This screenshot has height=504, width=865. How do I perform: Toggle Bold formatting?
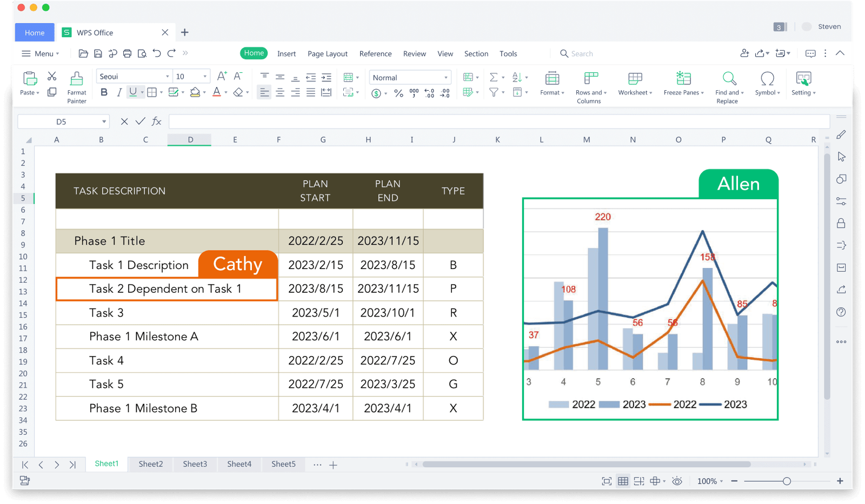point(104,92)
